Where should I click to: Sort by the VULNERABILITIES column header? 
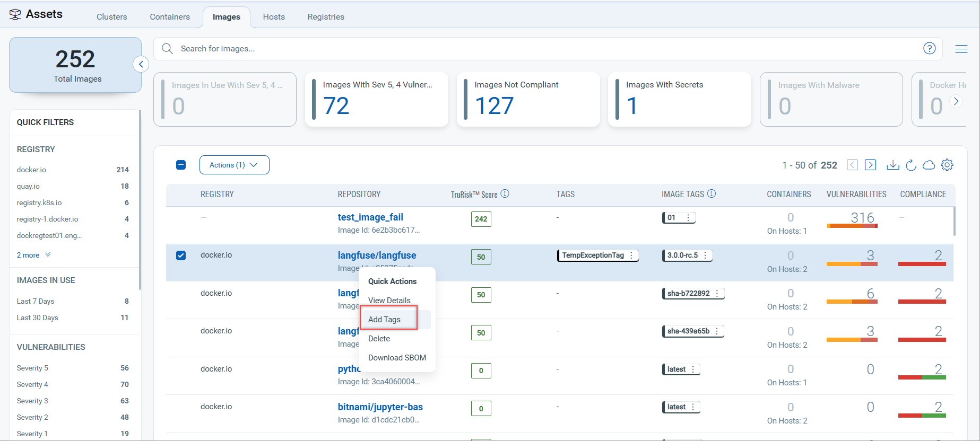pos(856,195)
